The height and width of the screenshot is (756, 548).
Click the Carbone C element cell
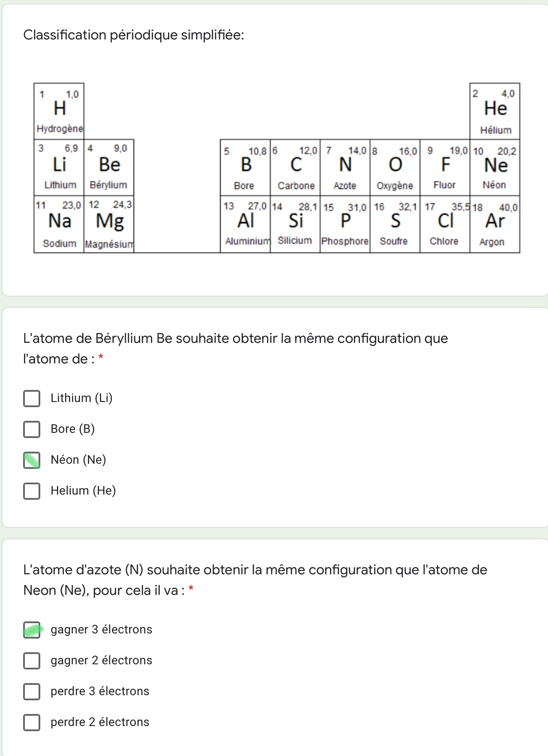coord(295,168)
